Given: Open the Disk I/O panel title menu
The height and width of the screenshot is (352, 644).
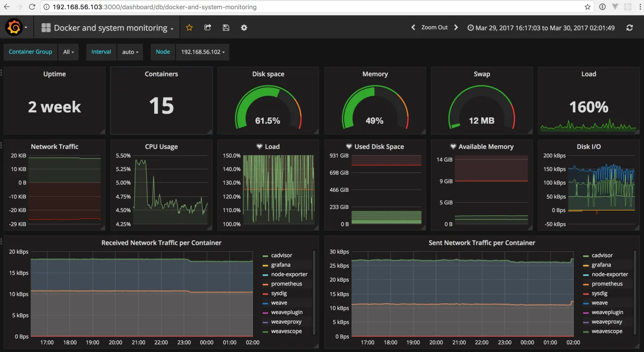Looking at the screenshot, I should coord(588,147).
